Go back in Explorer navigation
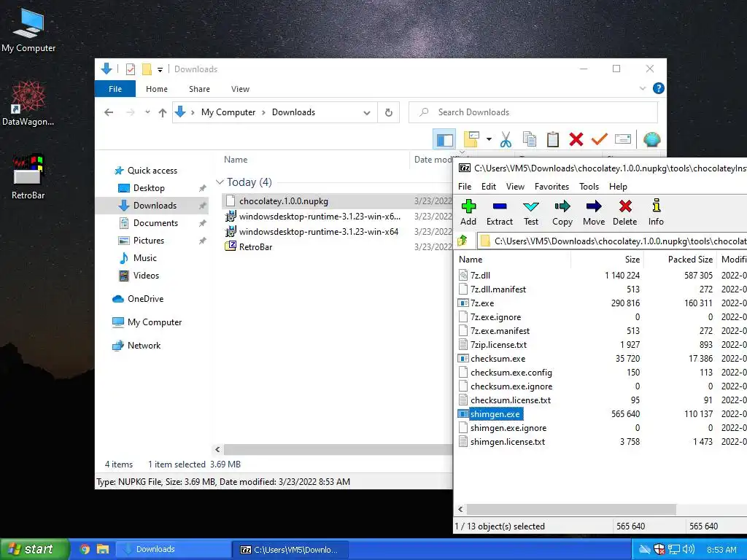Image resolution: width=747 pixels, height=560 pixels. click(x=109, y=112)
